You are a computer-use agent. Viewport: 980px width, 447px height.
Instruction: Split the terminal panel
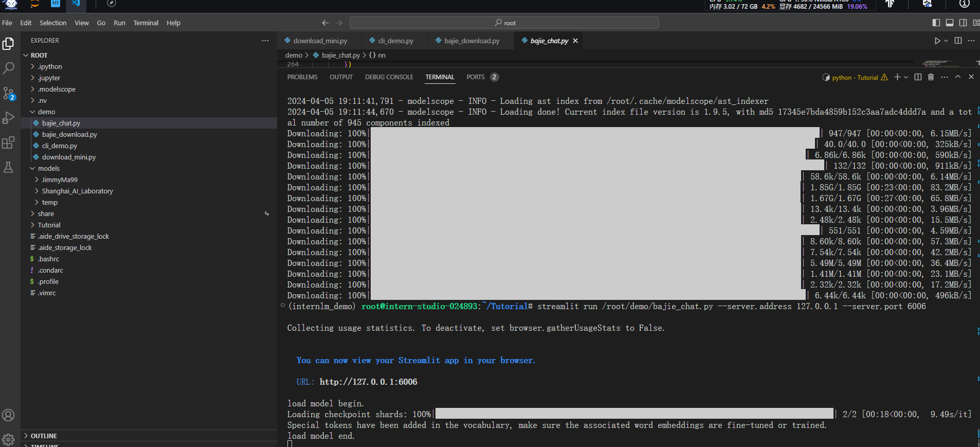(918, 77)
